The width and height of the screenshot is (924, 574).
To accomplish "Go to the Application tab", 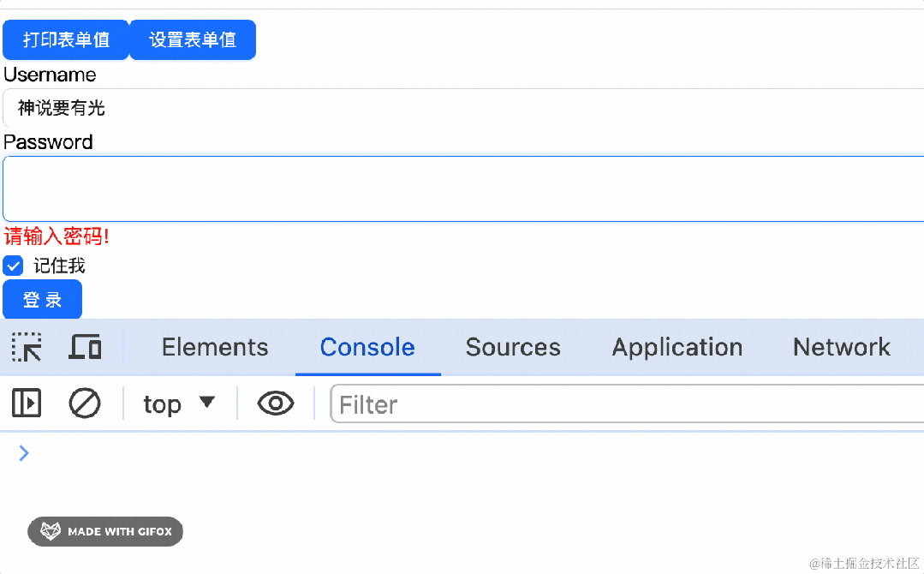I will point(677,347).
